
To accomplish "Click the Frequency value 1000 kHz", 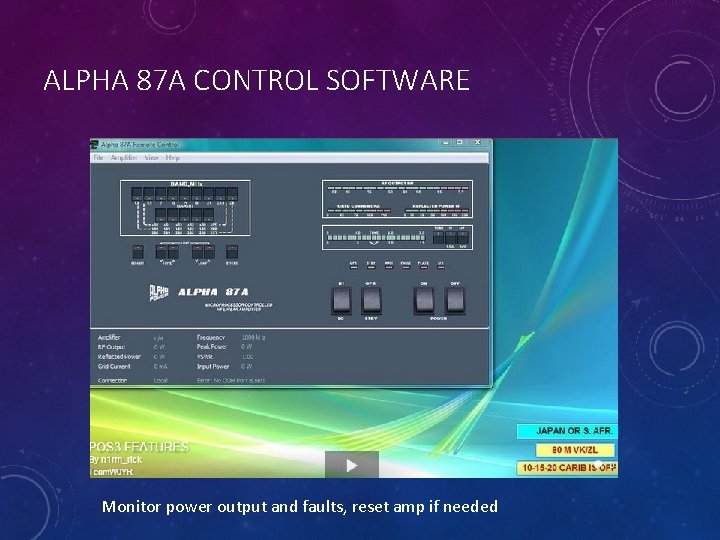I will [x=253, y=337].
